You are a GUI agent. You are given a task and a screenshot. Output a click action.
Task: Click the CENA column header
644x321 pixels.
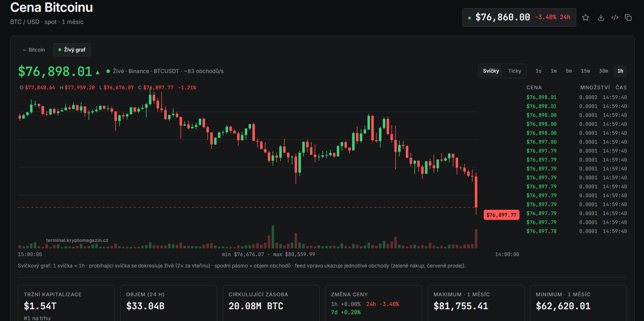[x=534, y=88]
